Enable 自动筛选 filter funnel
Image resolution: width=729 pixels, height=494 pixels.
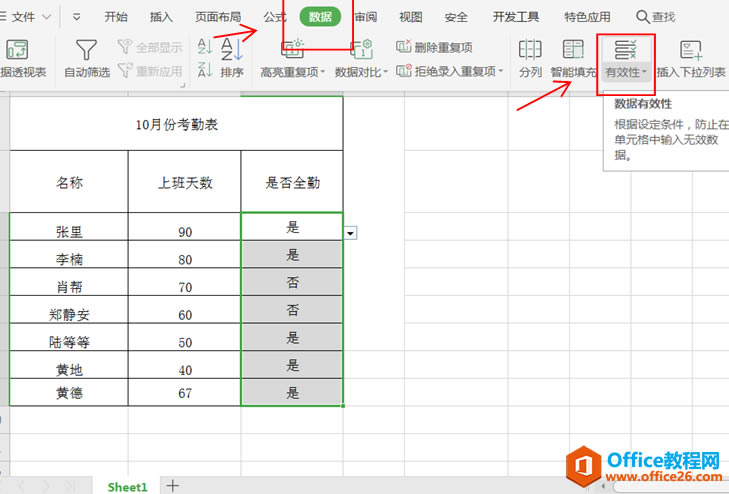tap(87, 59)
